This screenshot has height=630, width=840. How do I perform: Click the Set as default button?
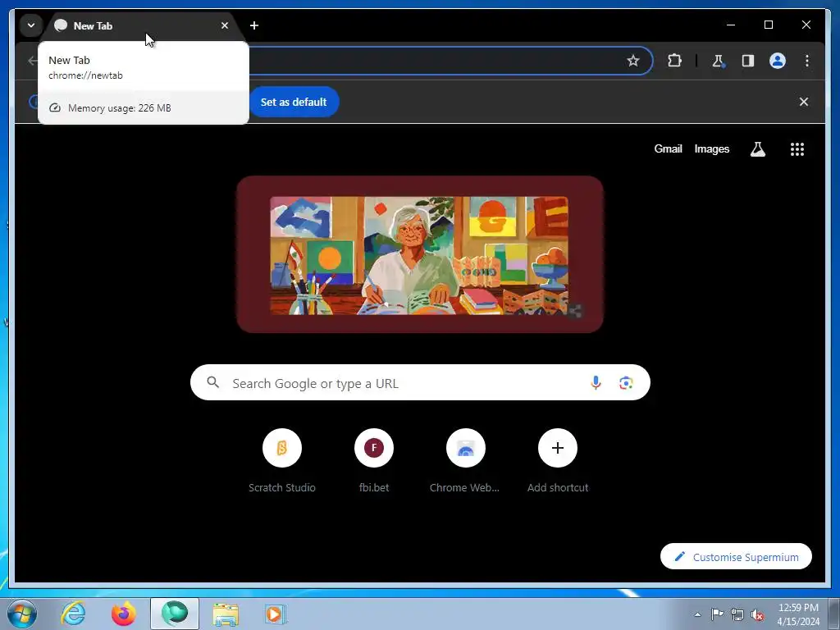click(294, 102)
